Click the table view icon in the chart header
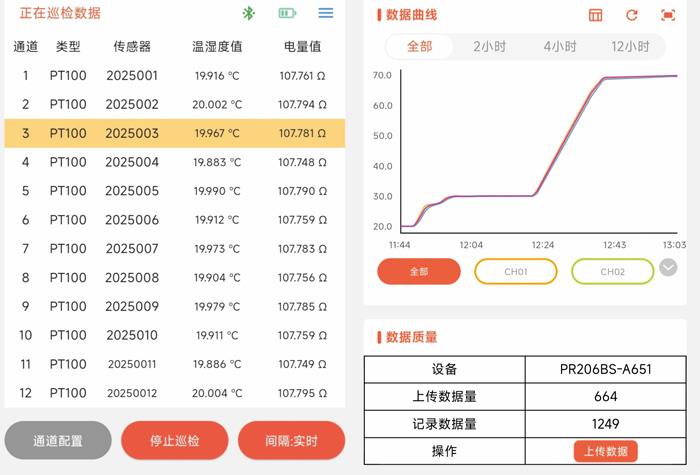 [x=595, y=15]
